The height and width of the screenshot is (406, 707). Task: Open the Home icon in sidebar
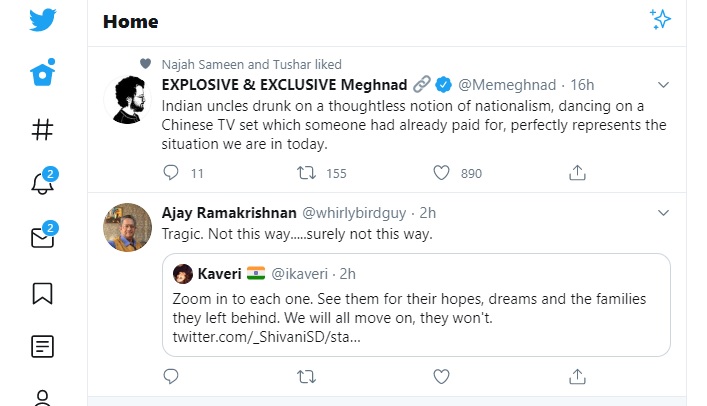point(42,74)
